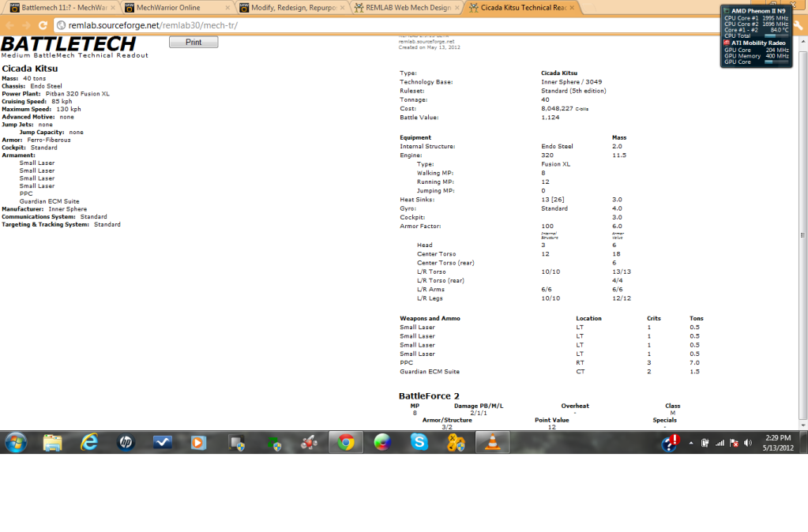The image size is (808, 532).
Task: Select Chrome icon in taskbar
Action: tap(346, 442)
